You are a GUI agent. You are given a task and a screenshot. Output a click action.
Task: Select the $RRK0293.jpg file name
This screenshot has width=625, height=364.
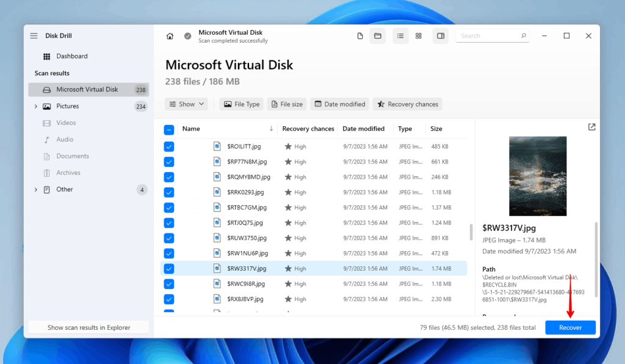[245, 192]
